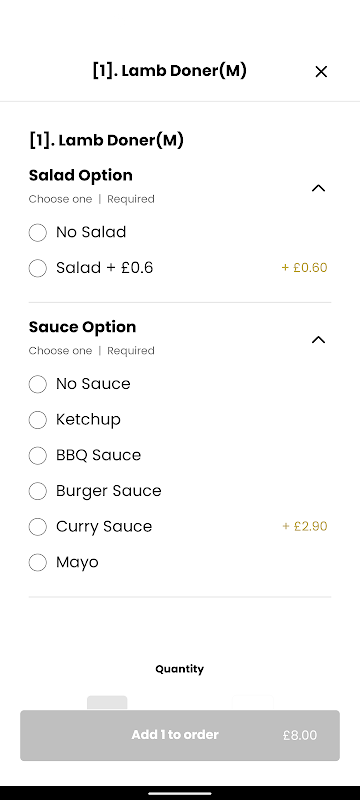Viewport: 360px width, 800px height.
Task: Select the No Salad radio button
Action: (38, 233)
